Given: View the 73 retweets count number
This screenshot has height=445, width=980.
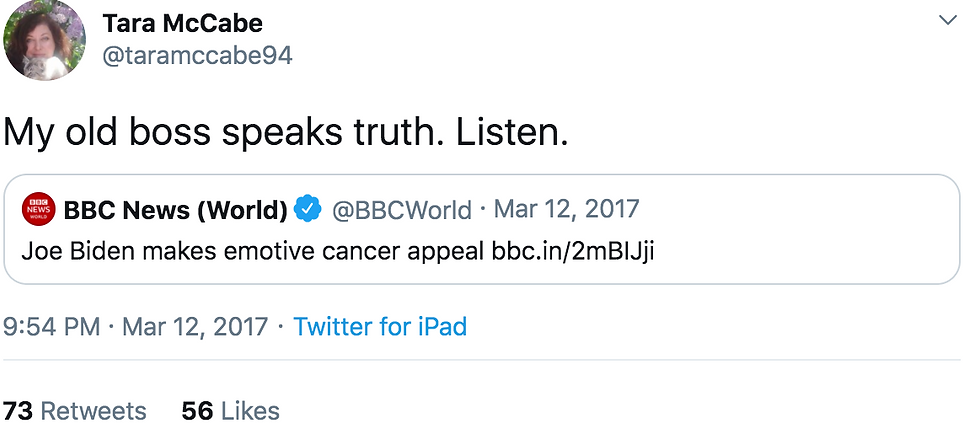Looking at the screenshot, I should 16,411.
